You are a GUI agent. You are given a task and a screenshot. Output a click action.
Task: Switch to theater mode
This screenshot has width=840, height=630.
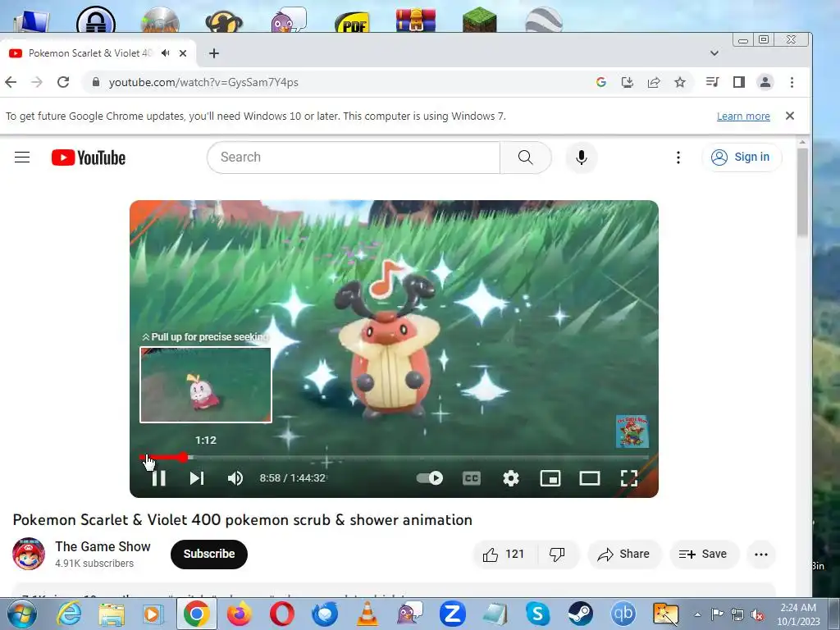click(589, 478)
